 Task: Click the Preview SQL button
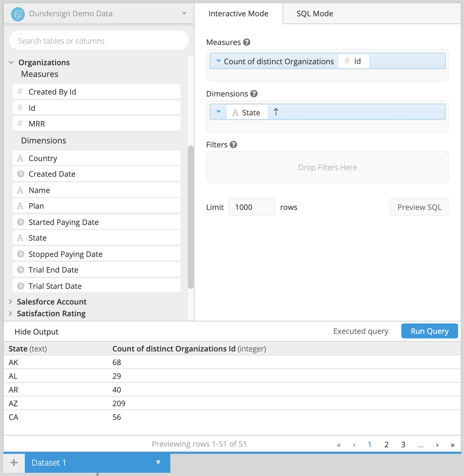[x=419, y=207]
